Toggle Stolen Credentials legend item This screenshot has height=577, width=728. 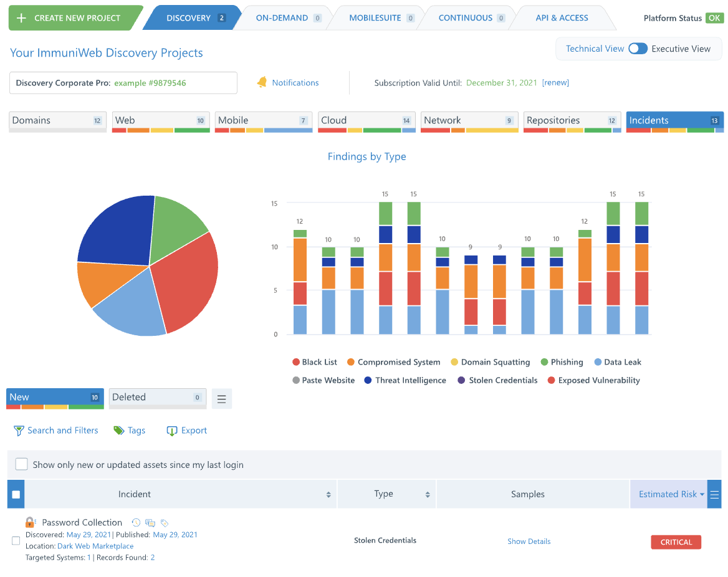pos(497,380)
